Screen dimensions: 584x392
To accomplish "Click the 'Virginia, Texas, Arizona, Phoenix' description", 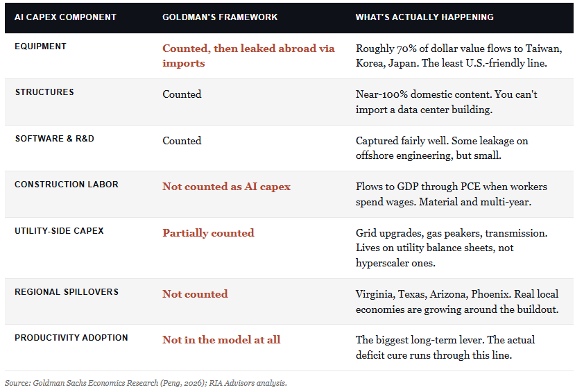I will click(457, 301).
